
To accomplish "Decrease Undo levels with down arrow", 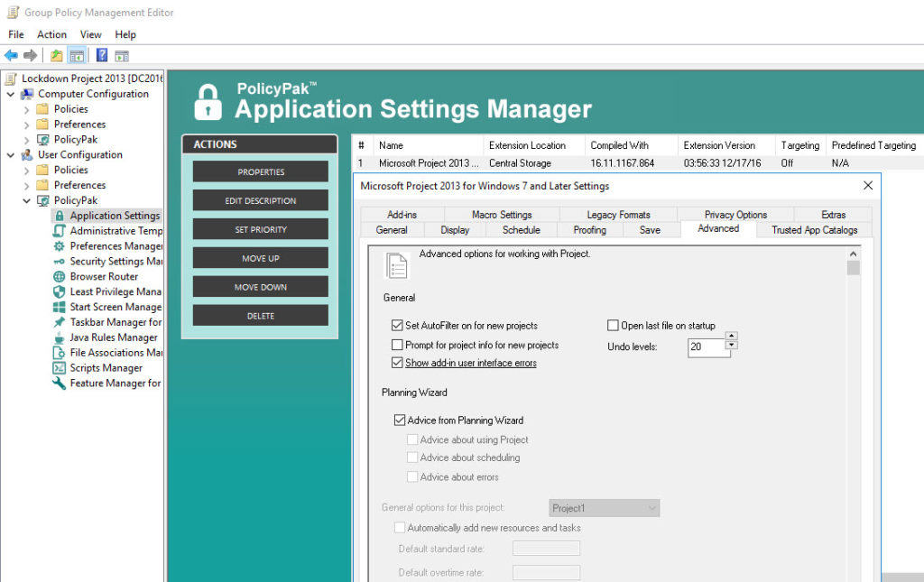I will tap(731, 345).
